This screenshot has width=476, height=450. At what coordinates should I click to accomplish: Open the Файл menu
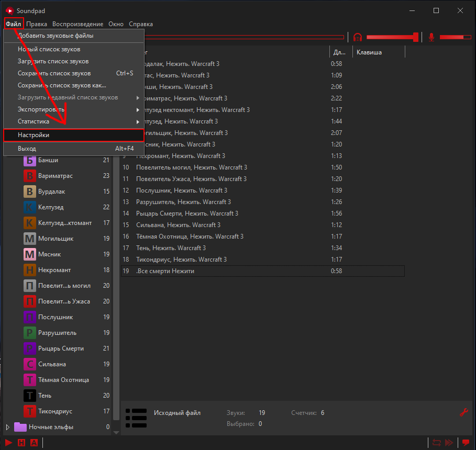[x=14, y=24]
